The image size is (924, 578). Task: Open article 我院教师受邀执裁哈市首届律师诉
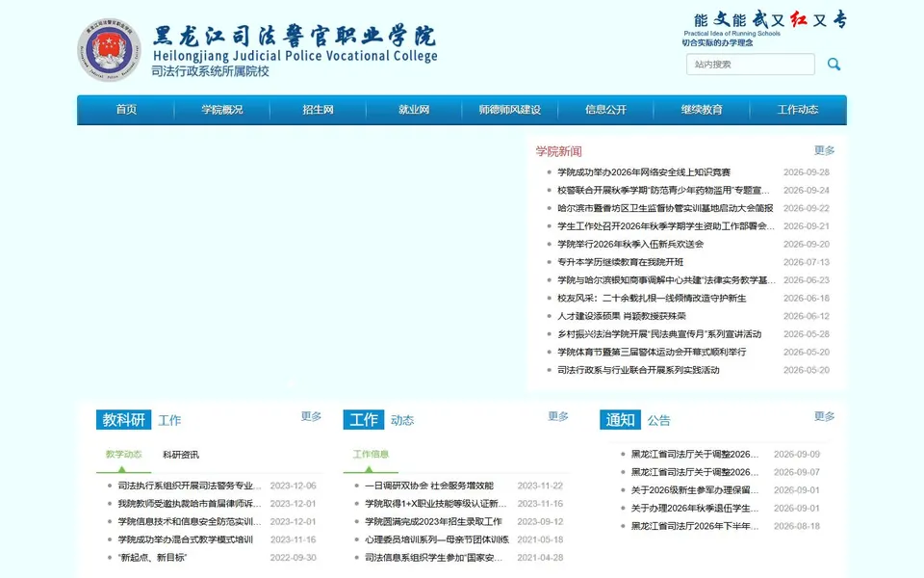point(190,504)
